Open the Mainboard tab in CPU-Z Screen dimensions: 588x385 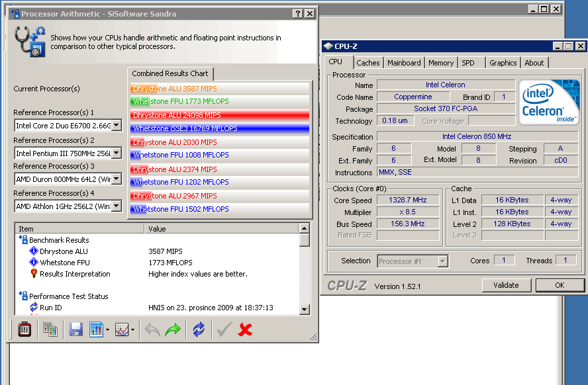tap(404, 63)
